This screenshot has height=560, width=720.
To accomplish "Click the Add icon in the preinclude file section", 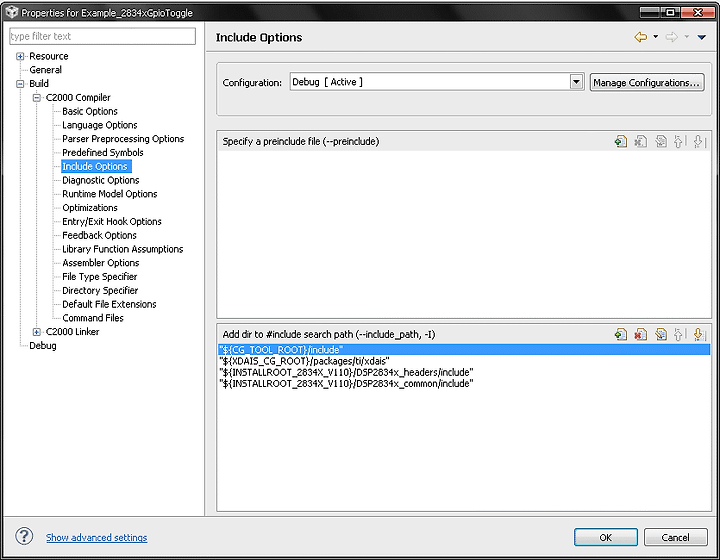I will [621, 141].
